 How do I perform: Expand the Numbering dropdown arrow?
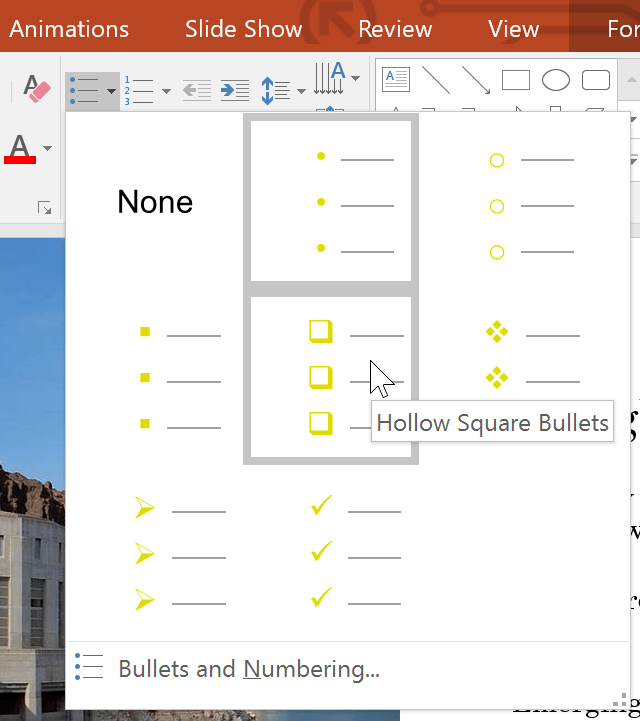(166, 91)
